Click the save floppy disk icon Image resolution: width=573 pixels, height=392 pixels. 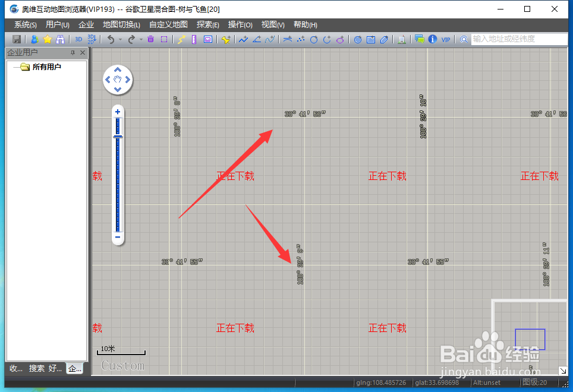(x=17, y=39)
